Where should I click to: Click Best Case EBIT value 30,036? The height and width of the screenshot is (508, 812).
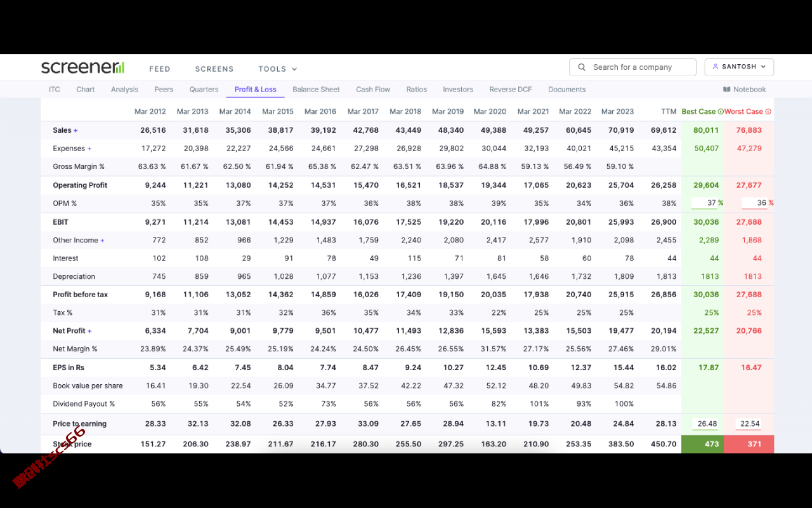(x=706, y=222)
